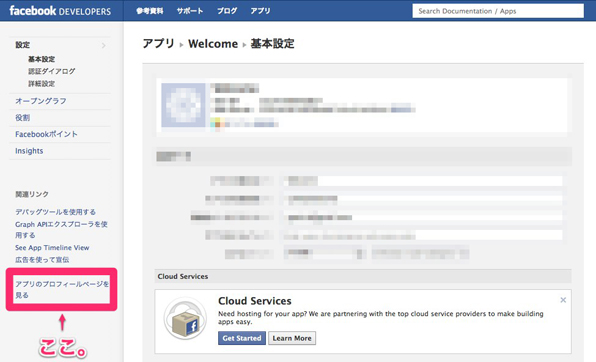596x362 pixels.
Task: Focus the Search Documentation / Apps field
Action: coord(498,11)
